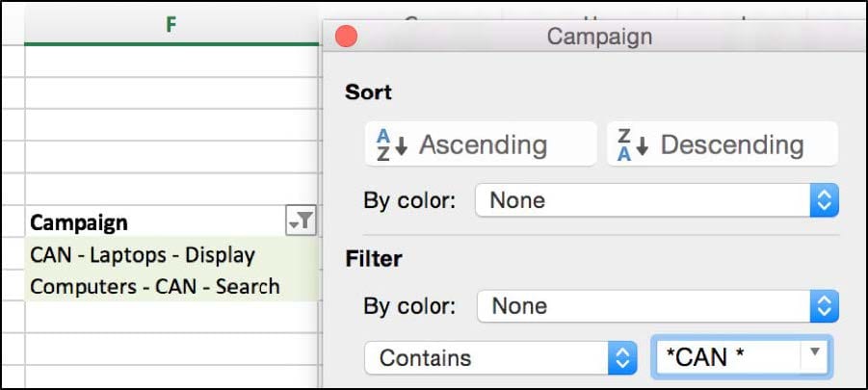
Task: Click the Z-A descending sort icon
Action: [x=633, y=145]
